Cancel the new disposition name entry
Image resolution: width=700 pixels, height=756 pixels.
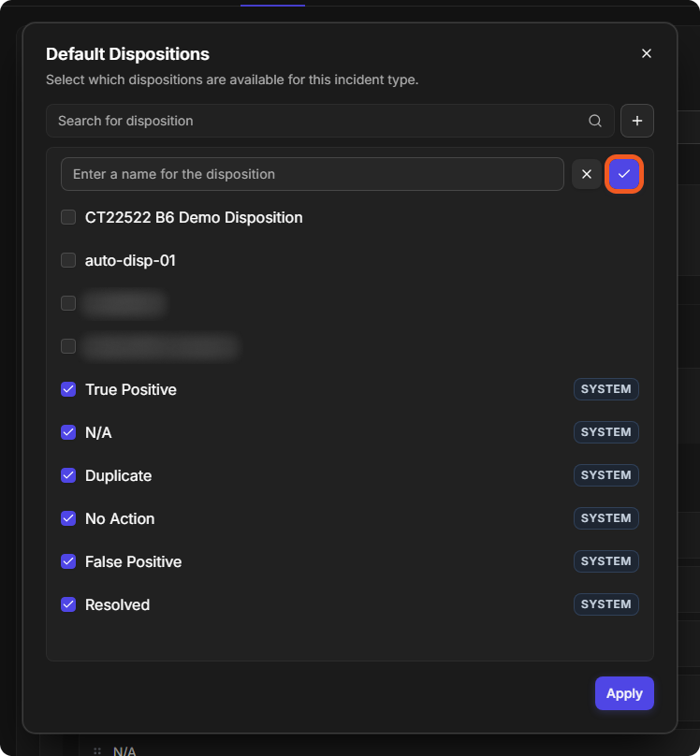pyautogui.click(x=586, y=174)
